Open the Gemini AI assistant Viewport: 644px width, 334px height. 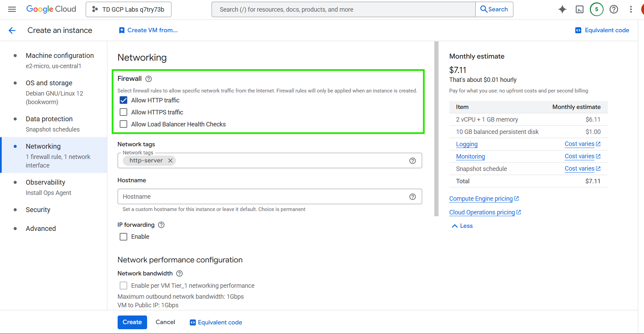562,9
